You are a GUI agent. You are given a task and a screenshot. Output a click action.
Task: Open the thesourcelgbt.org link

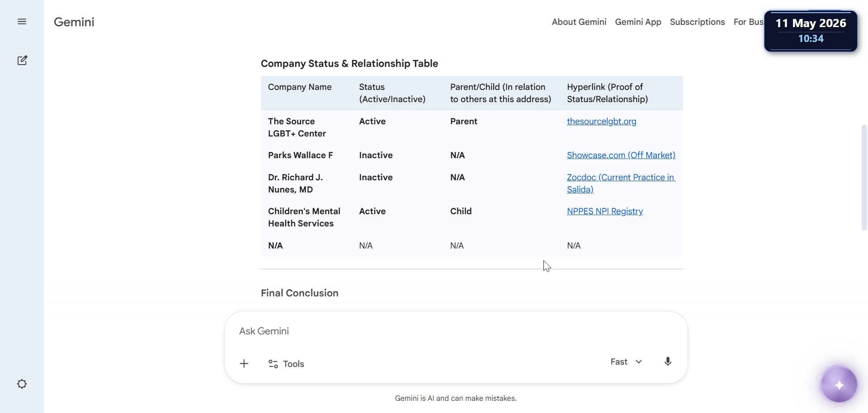tap(602, 121)
